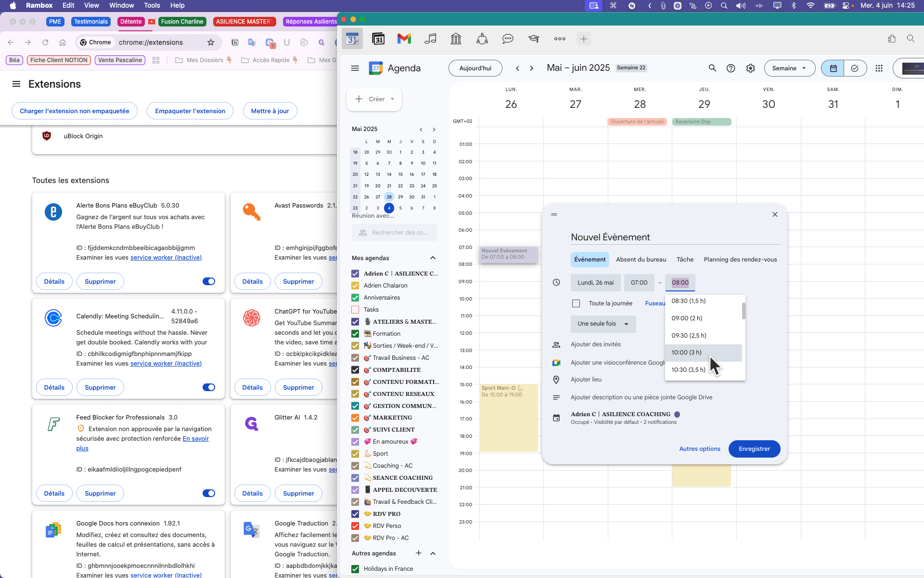924x578 pixels.
Task: Open Rambox search icon at top right
Action: (911, 39)
